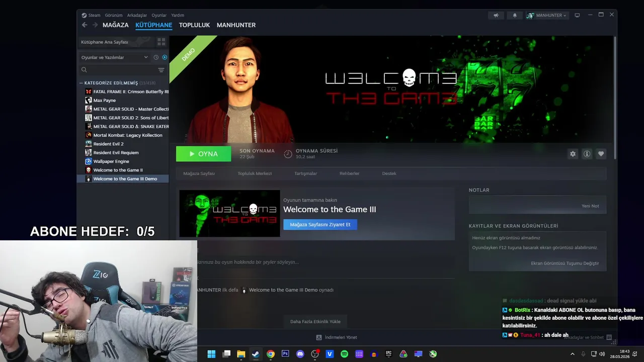Focus the library search field
The height and width of the screenshot is (362, 644).
(x=119, y=70)
